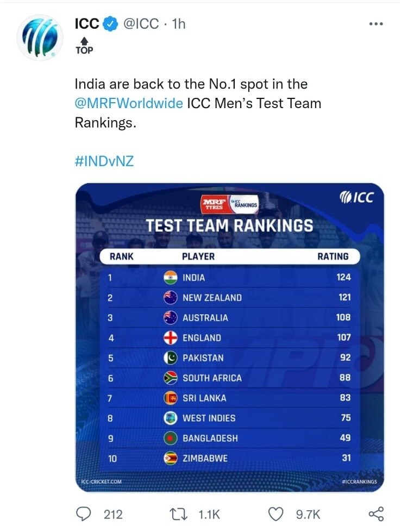Click the India flag icon in rankings
This screenshot has height=532, width=401.
coord(170,278)
